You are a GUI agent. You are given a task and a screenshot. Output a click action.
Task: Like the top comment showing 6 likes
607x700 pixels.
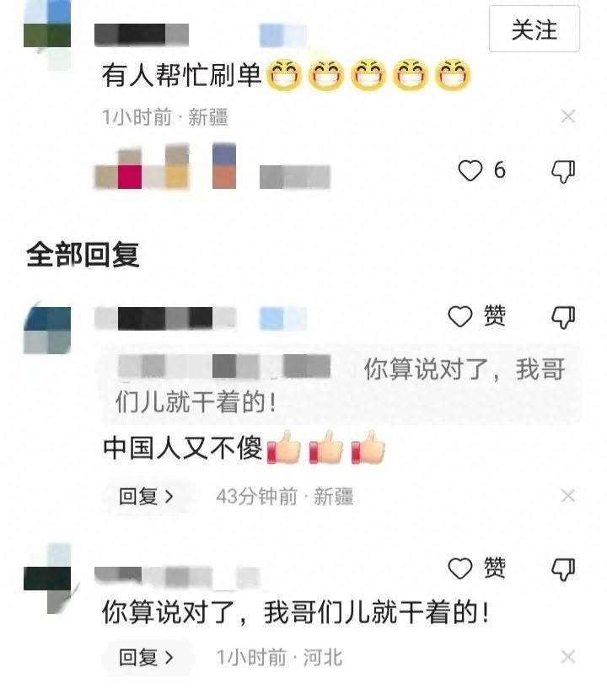[x=481, y=170]
